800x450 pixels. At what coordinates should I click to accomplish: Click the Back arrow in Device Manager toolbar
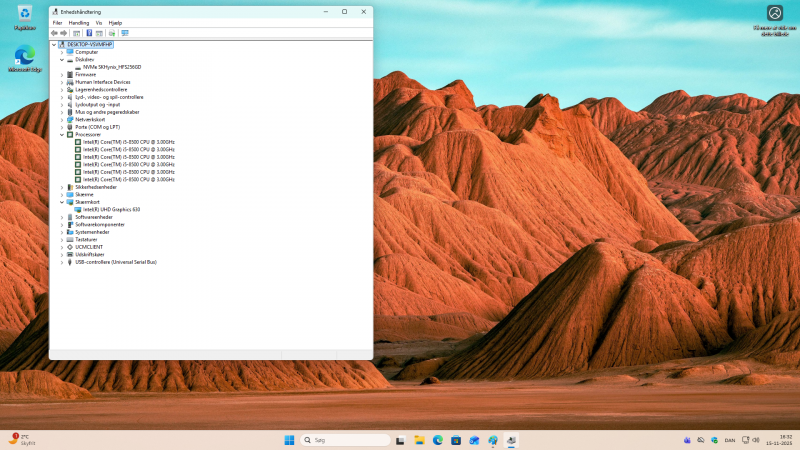click(54, 33)
